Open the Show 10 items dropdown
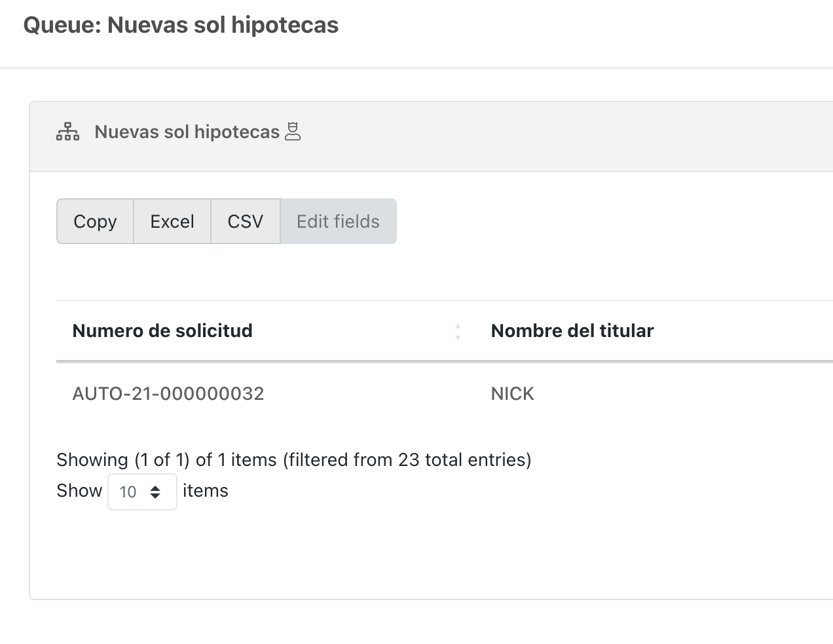Viewport: 833px width, 644px height. click(x=142, y=492)
